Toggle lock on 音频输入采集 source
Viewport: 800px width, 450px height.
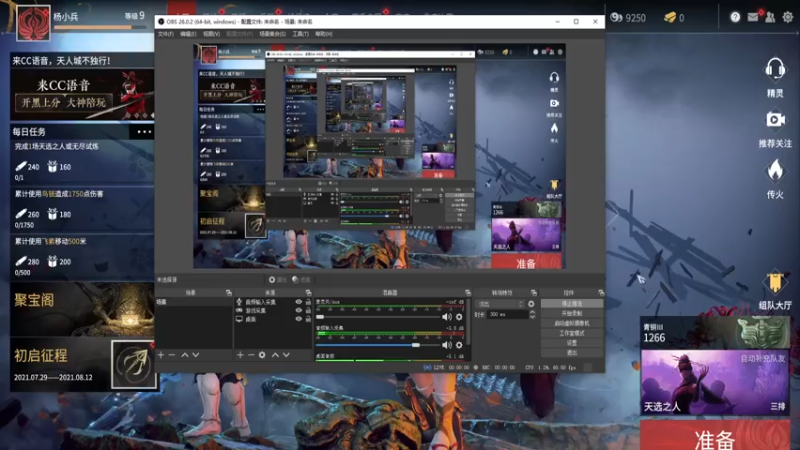click(308, 302)
